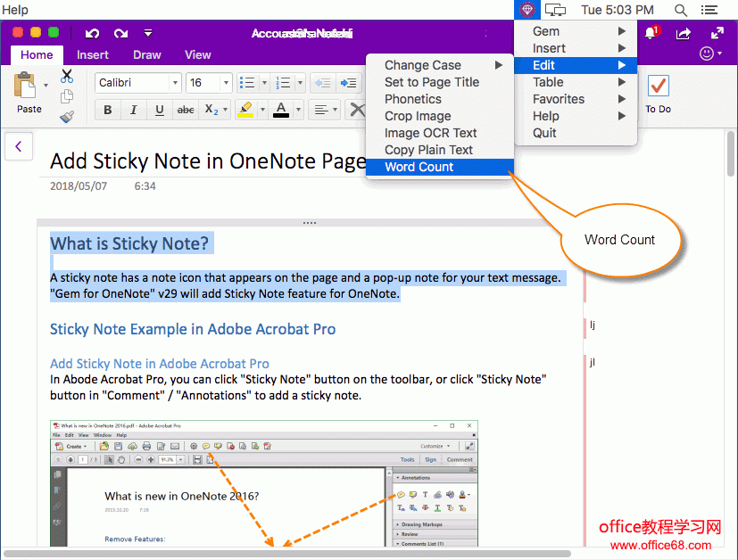
Task: Switch to the Insert ribbon tab
Action: pos(93,55)
